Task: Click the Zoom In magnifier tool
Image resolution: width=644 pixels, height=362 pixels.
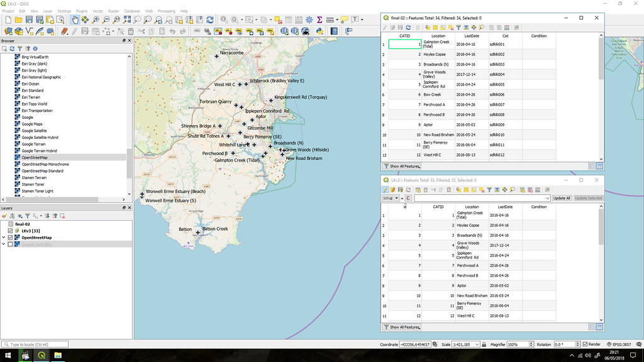Action: [x=96, y=19]
